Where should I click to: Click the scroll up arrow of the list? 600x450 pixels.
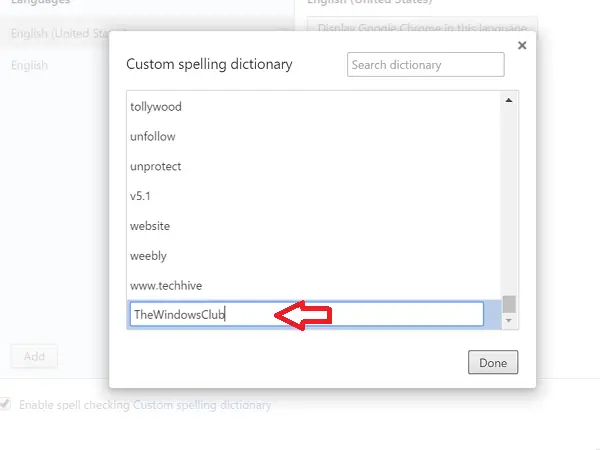coord(509,100)
